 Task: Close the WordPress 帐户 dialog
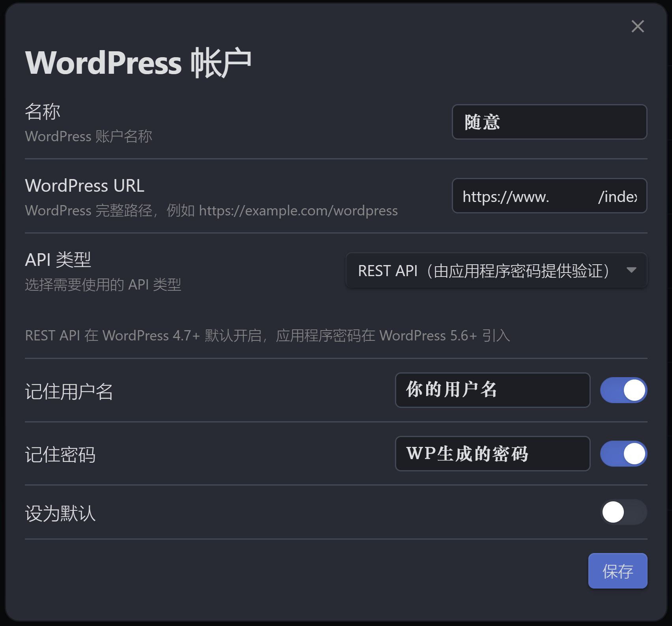[x=637, y=26]
